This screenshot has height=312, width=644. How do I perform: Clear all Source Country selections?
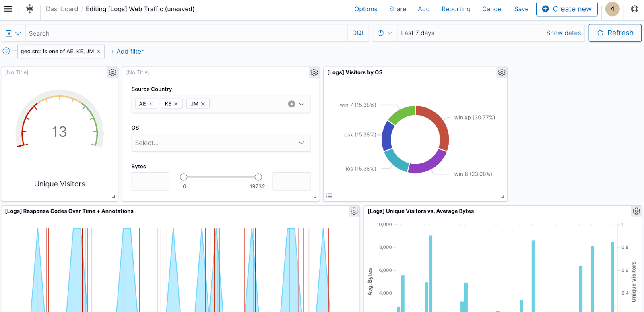tap(291, 104)
